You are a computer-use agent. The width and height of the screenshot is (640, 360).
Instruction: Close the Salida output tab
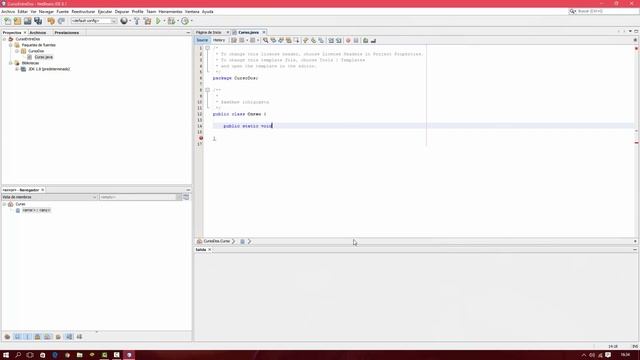click(x=210, y=249)
